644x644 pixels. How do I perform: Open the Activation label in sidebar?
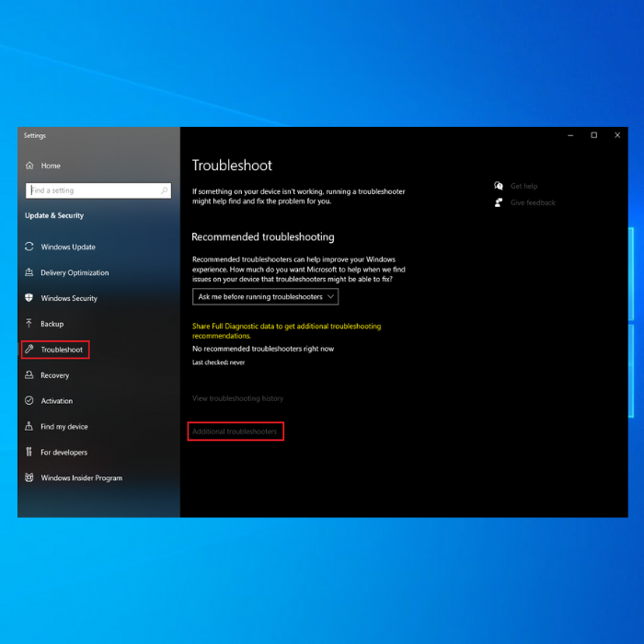[57, 401]
